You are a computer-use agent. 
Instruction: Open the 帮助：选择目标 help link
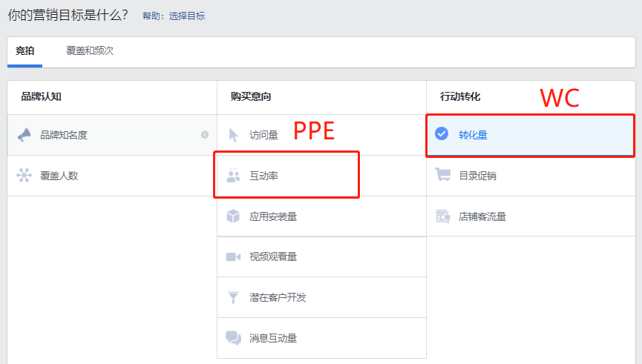coord(174,16)
